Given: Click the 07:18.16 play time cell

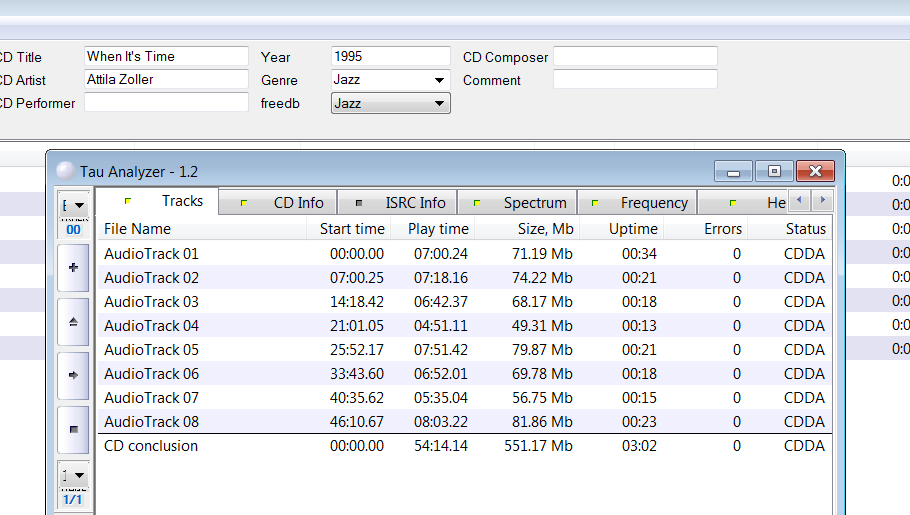Looking at the screenshot, I should 440,278.
